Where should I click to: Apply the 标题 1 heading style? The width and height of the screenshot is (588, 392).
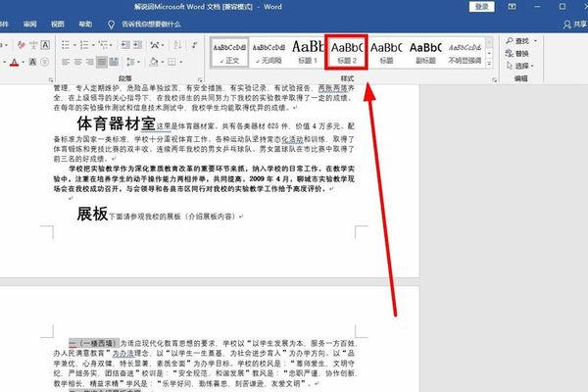pyautogui.click(x=308, y=53)
